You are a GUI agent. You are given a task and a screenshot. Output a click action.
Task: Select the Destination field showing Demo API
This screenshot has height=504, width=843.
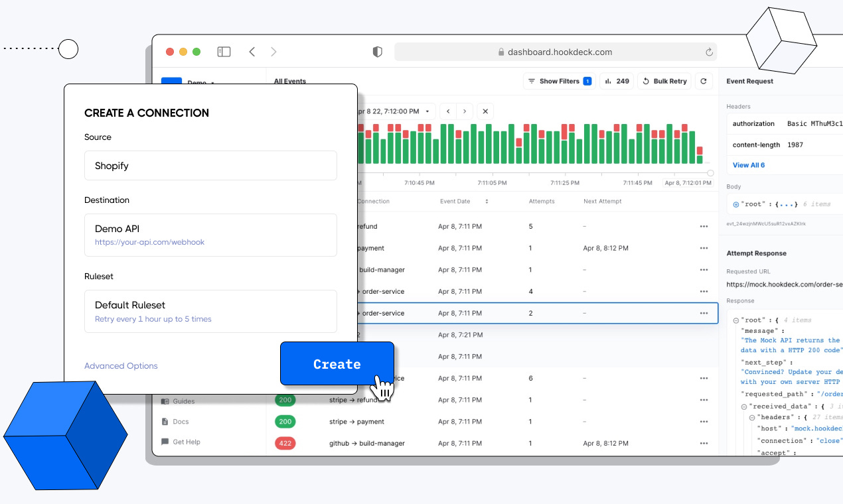pos(210,235)
